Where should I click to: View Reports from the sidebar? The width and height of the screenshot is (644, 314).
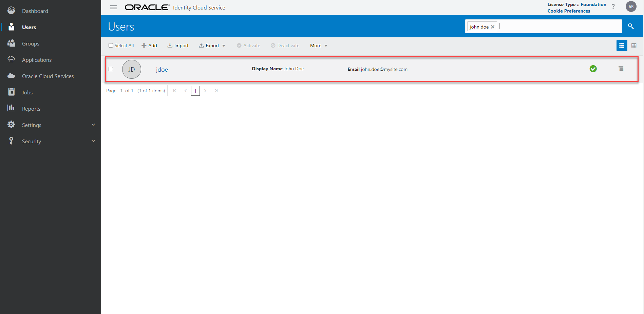[31, 108]
